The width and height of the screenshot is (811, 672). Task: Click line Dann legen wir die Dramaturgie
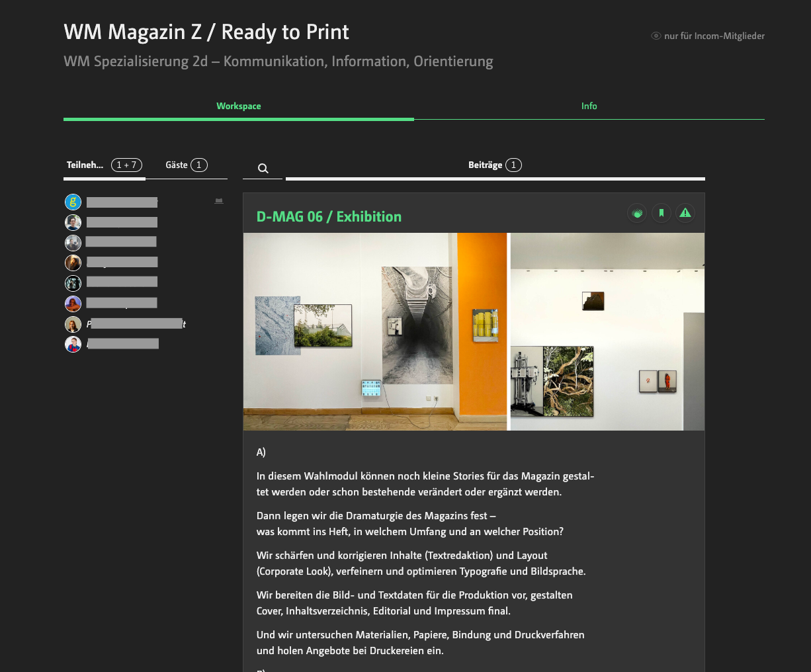[376, 516]
